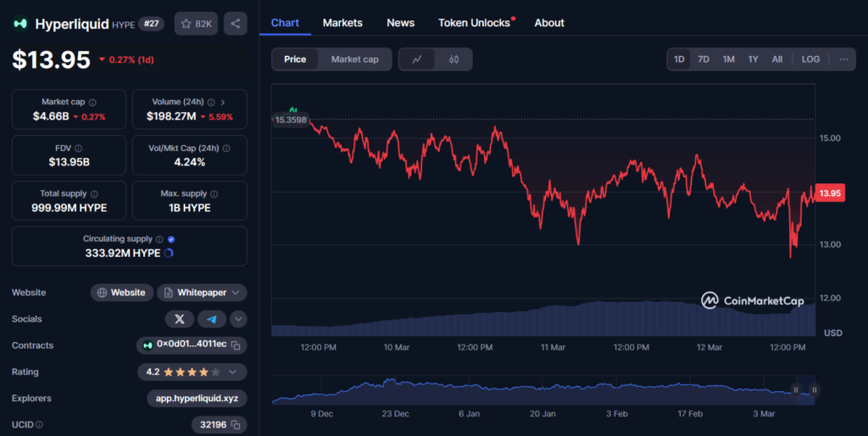Open the Market cap info icon
868x436 pixels.
(x=92, y=103)
